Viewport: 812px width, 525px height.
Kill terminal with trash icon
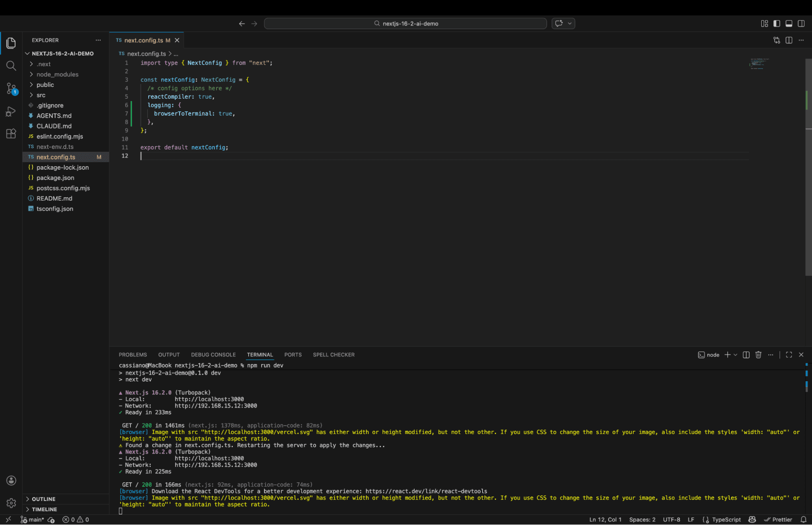[x=758, y=354]
